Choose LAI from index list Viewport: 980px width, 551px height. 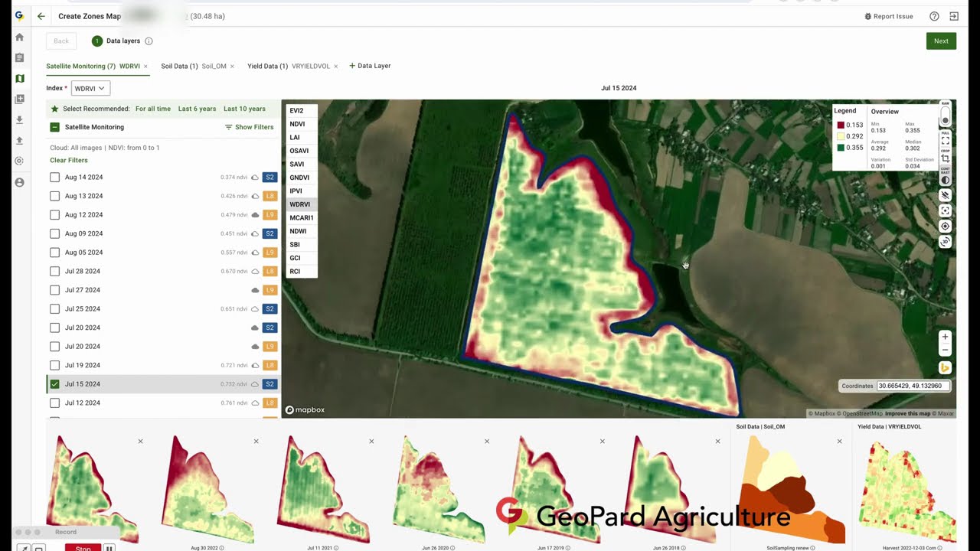click(301, 137)
